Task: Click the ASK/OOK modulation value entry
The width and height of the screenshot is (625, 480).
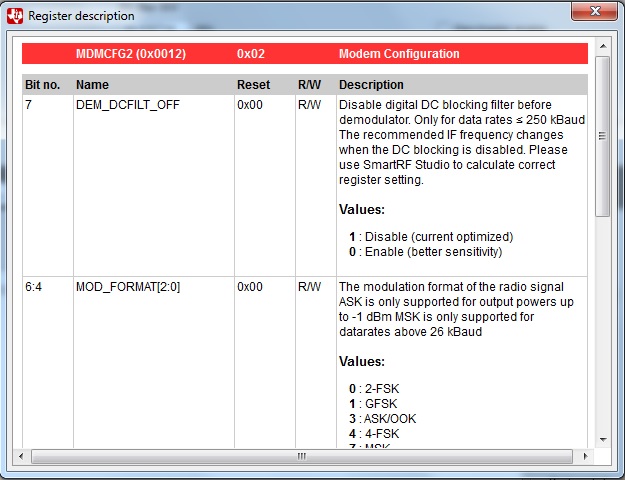Action: click(x=382, y=419)
